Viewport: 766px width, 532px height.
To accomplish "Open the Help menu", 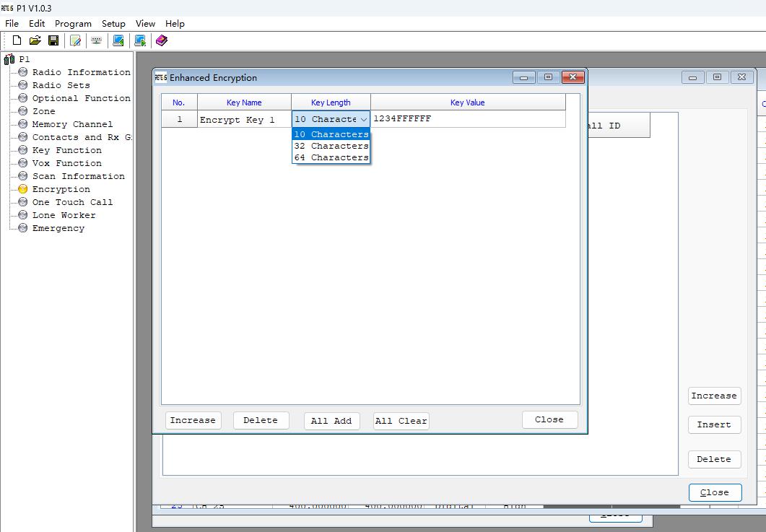I will 175,23.
